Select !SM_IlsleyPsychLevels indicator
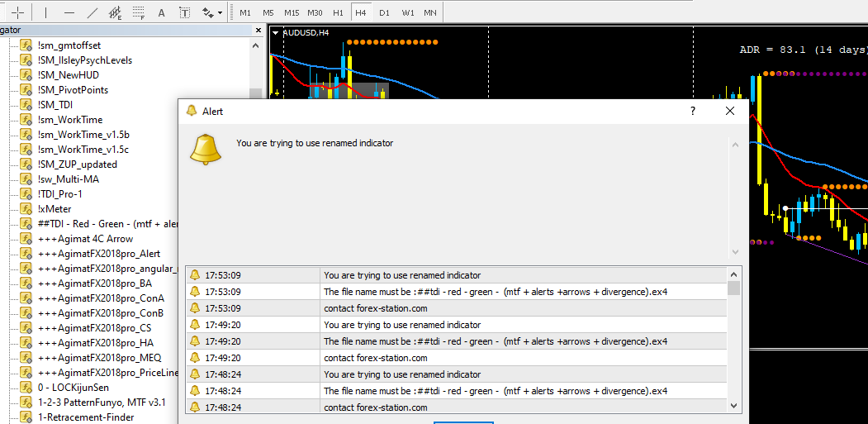Image resolution: width=868 pixels, height=424 pixels. (x=85, y=60)
